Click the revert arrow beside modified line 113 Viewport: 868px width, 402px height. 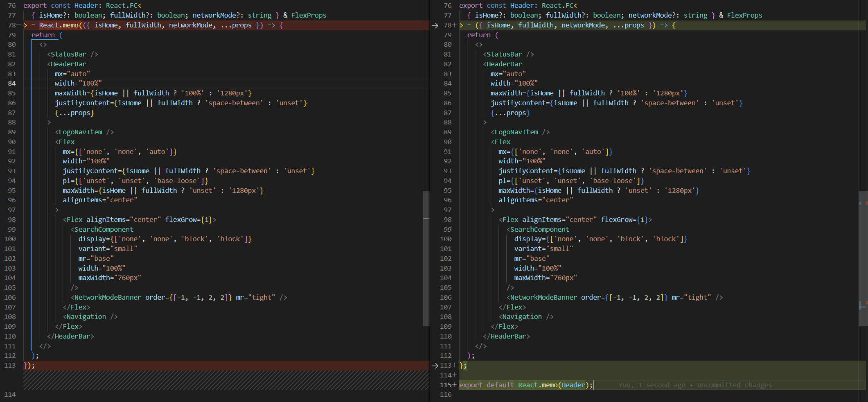pyautogui.click(x=435, y=366)
